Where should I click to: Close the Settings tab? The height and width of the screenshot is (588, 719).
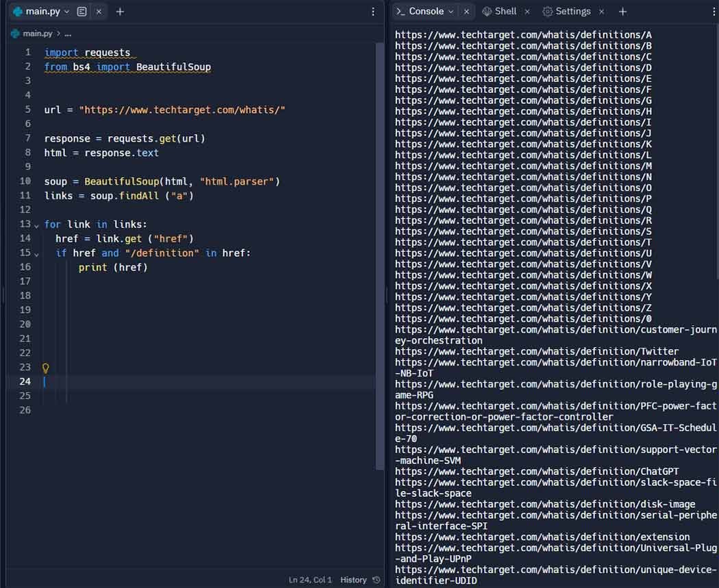pyautogui.click(x=601, y=12)
